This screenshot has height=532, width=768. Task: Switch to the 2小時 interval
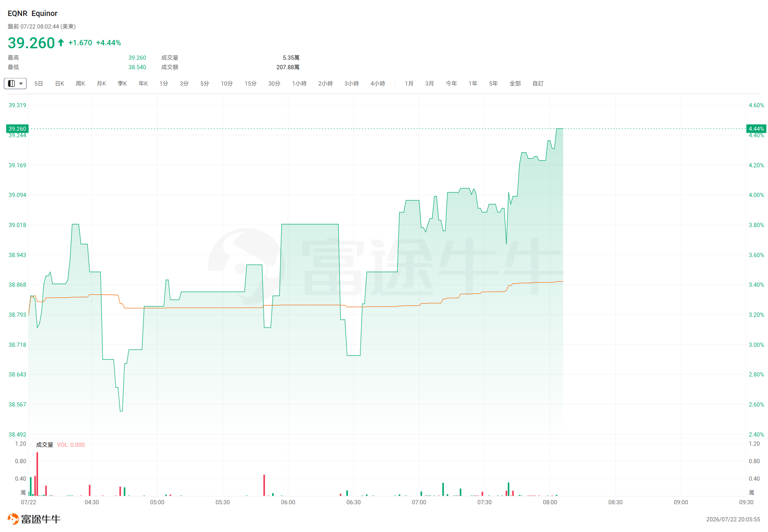325,83
